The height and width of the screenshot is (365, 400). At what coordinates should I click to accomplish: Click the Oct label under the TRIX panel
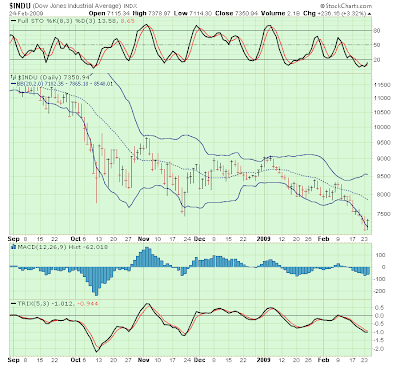coord(76,360)
